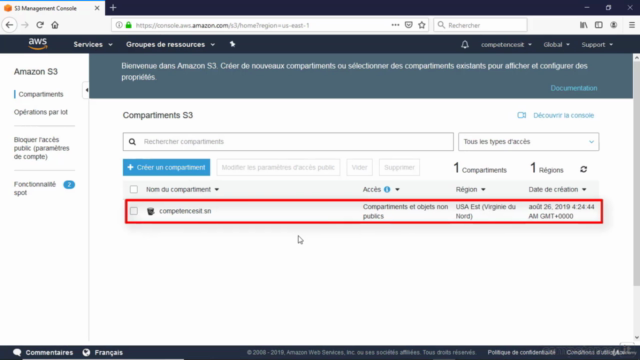Open the competencesit account dropdown
Image resolution: width=640 pixels, height=360 pixels.
tap(506, 44)
